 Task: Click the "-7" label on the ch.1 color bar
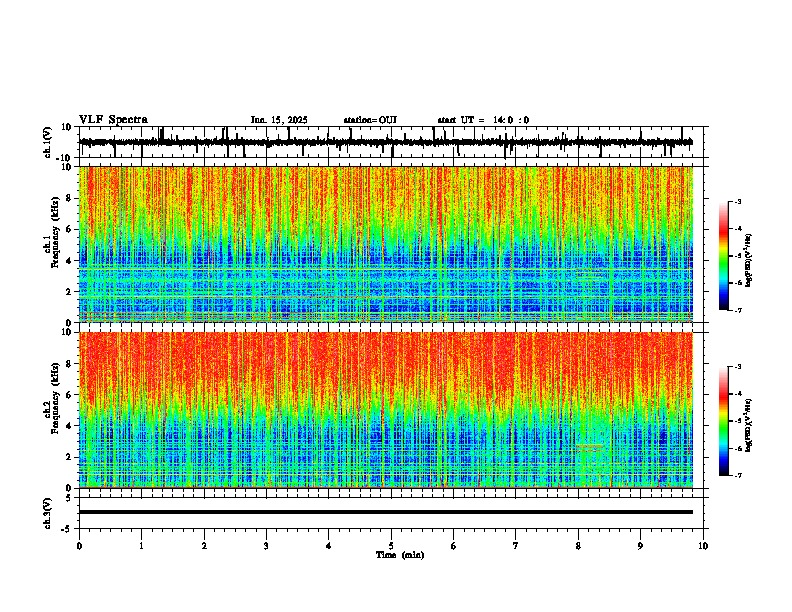737,310
